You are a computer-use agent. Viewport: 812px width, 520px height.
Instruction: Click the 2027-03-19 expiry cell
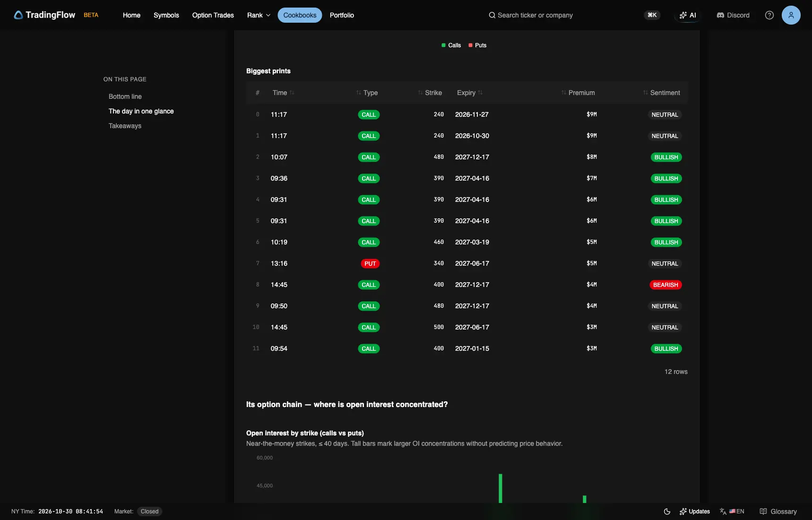tap(472, 242)
